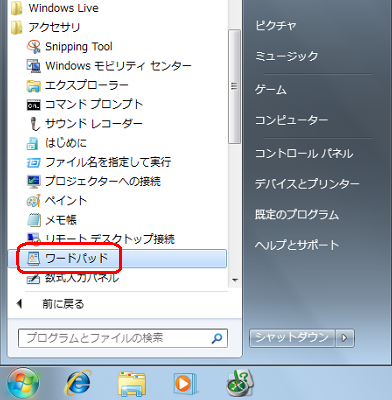Click ファイル名を指定して実行
The height and width of the screenshot is (400, 392).
(x=99, y=162)
